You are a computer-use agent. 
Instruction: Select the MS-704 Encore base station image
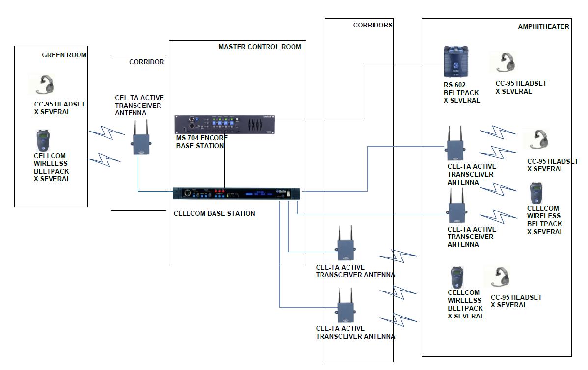click(x=225, y=125)
